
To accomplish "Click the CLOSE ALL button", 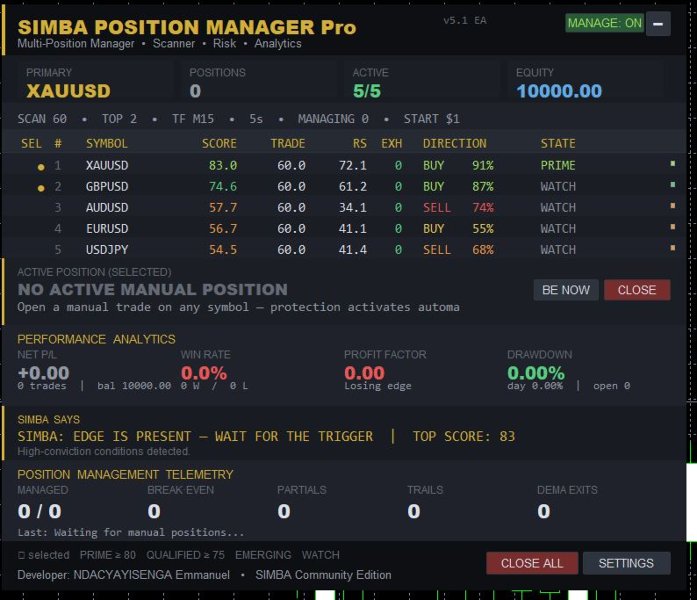I will click(532, 563).
